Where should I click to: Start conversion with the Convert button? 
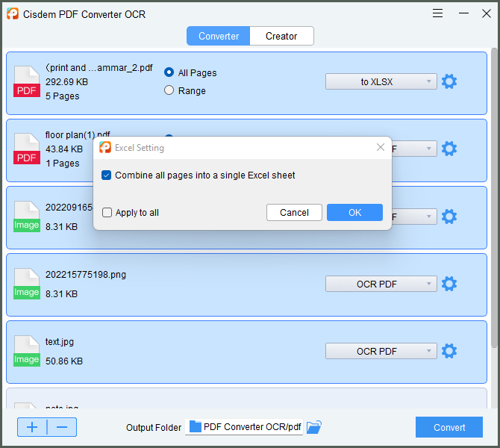[449, 427]
